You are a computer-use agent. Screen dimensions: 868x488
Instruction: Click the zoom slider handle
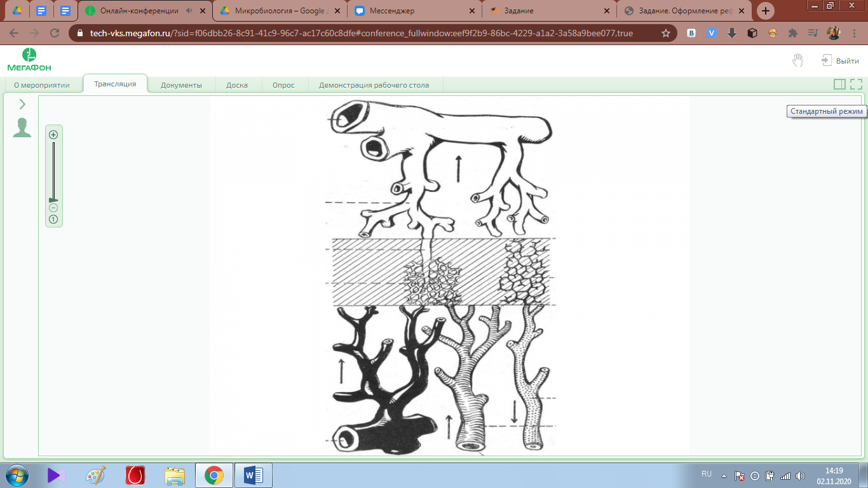click(53, 200)
